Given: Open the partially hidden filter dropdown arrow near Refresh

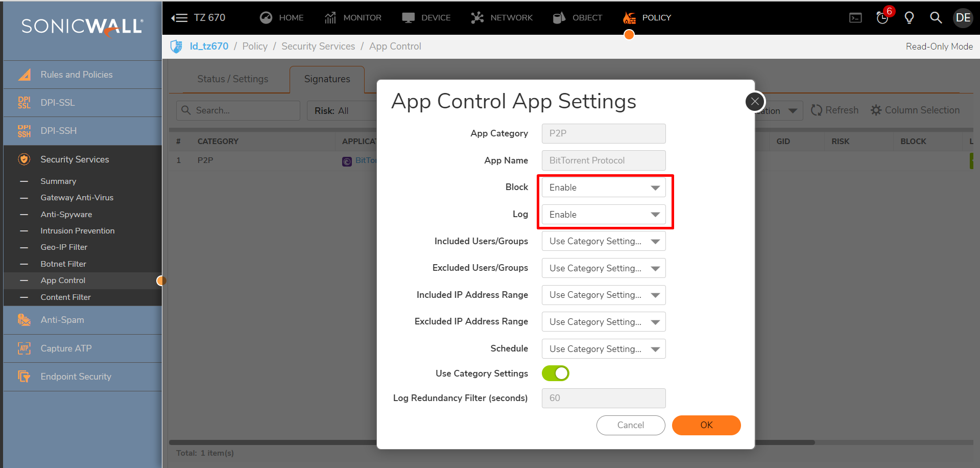Looking at the screenshot, I should coord(793,111).
